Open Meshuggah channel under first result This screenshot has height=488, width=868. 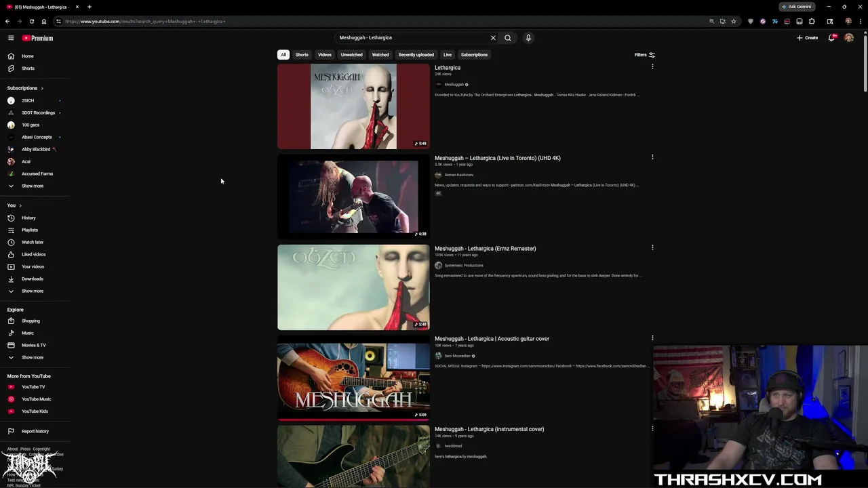(x=454, y=85)
